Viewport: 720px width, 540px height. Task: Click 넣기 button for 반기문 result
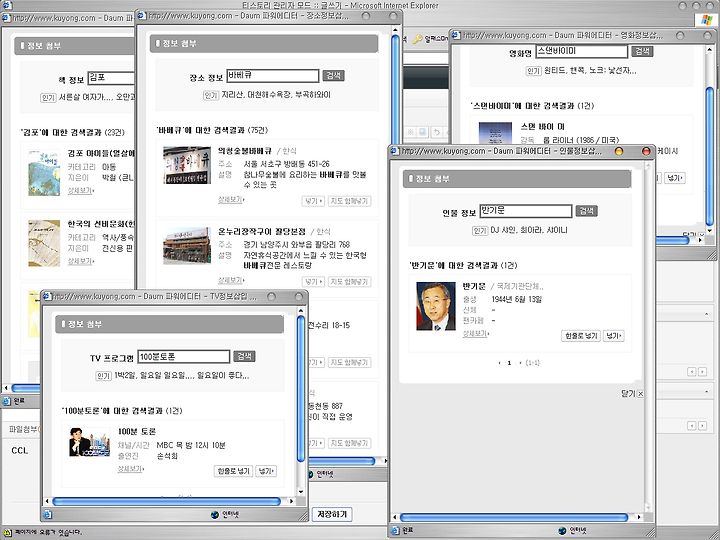point(613,336)
